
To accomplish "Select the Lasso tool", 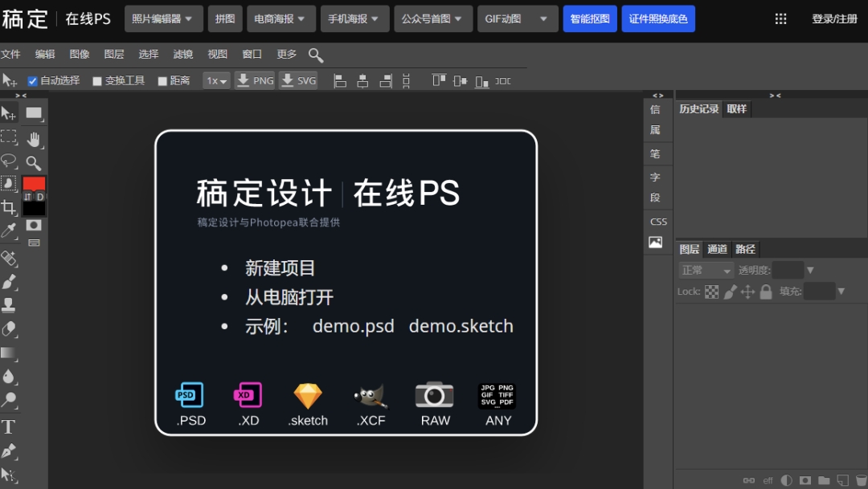I will [x=9, y=160].
